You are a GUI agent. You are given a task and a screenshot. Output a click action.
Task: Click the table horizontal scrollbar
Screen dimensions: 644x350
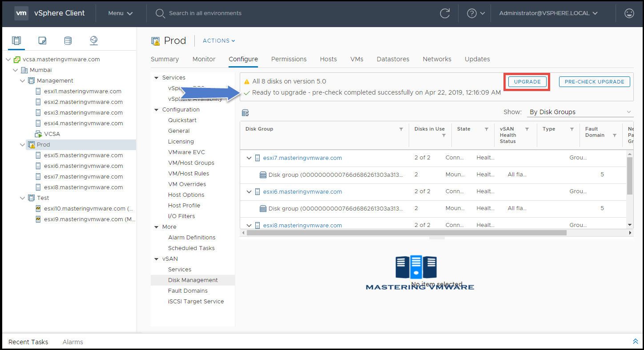[407, 233]
